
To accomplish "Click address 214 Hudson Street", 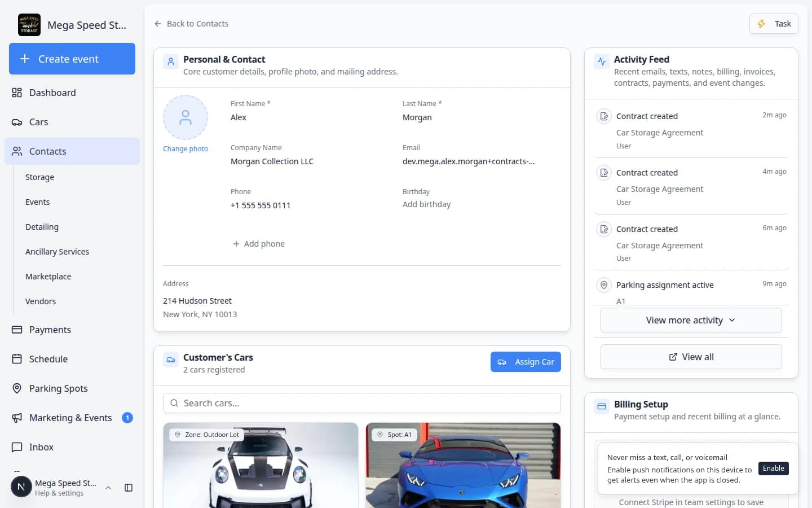I will pos(197,301).
